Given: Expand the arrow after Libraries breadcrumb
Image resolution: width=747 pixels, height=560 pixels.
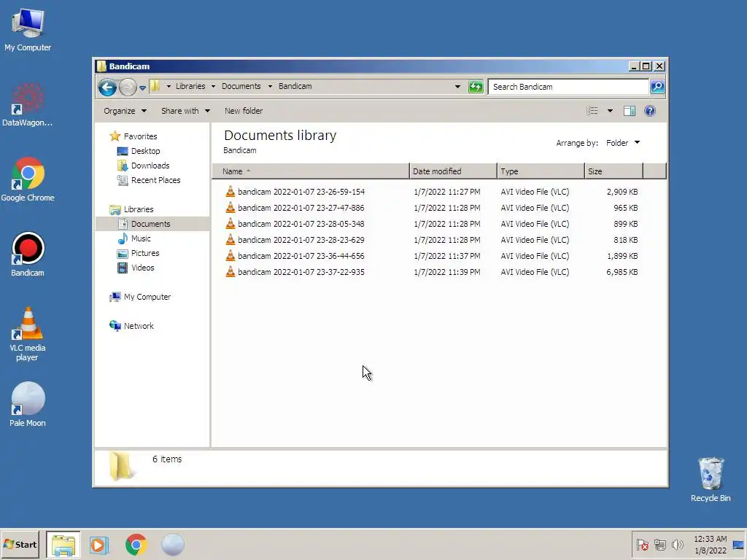Looking at the screenshot, I should coord(213,87).
